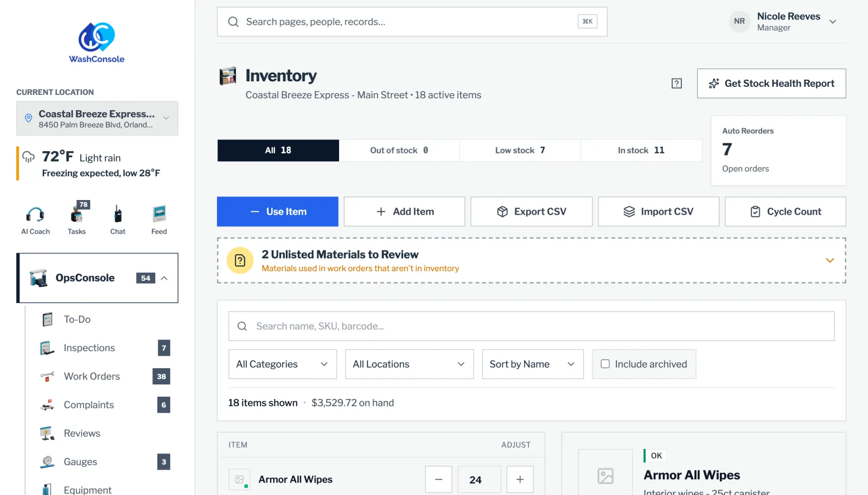
Task: Click the Armor All Wipes row thumbnail
Action: point(239,479)
